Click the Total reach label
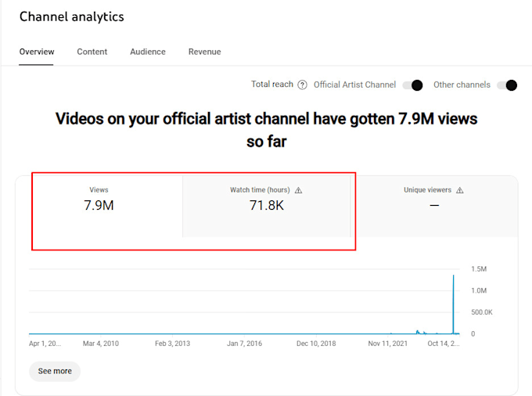 coord(272,85)
